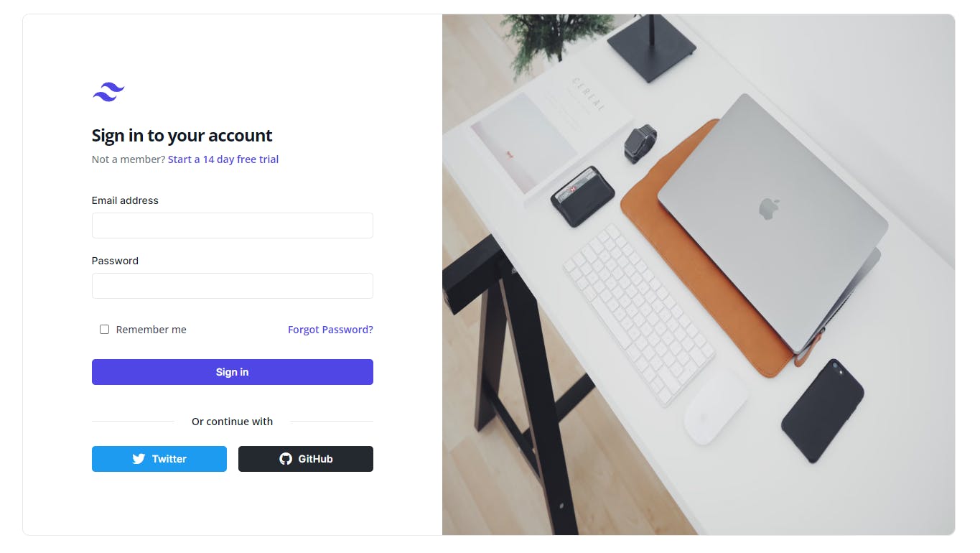Click the Remember me label text

click(151, 330)
